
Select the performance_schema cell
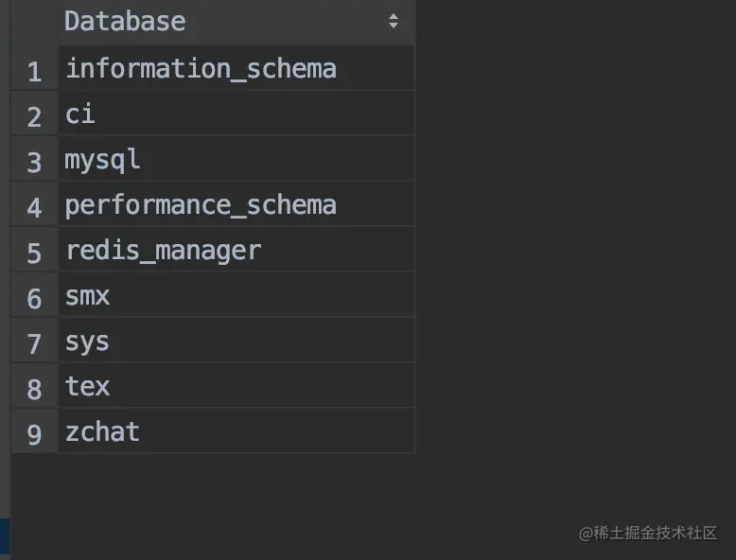click(x=201, y=204)
